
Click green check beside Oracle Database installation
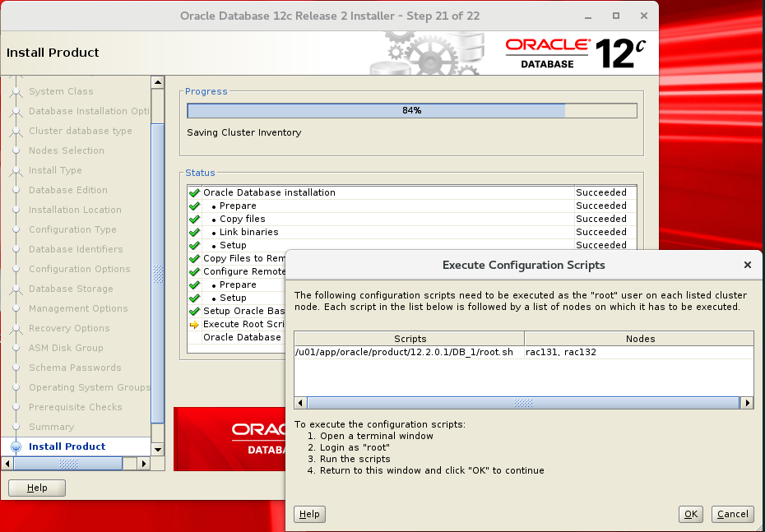coord(194,192)
